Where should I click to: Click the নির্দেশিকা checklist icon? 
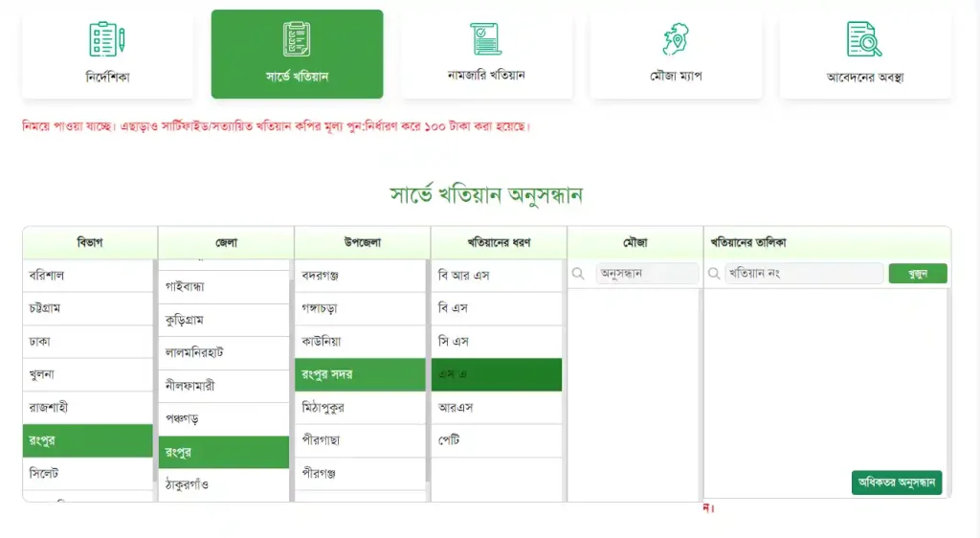[106, 39]
